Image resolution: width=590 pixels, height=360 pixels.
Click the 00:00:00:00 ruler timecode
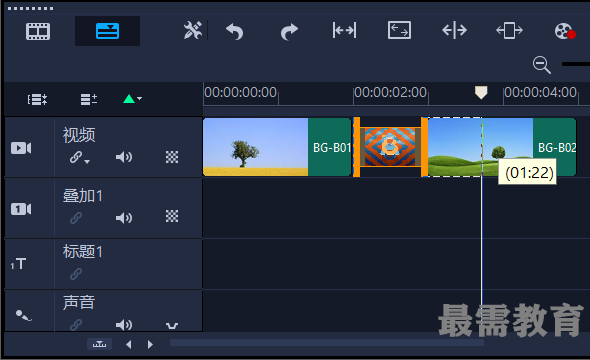coord(240,92)
